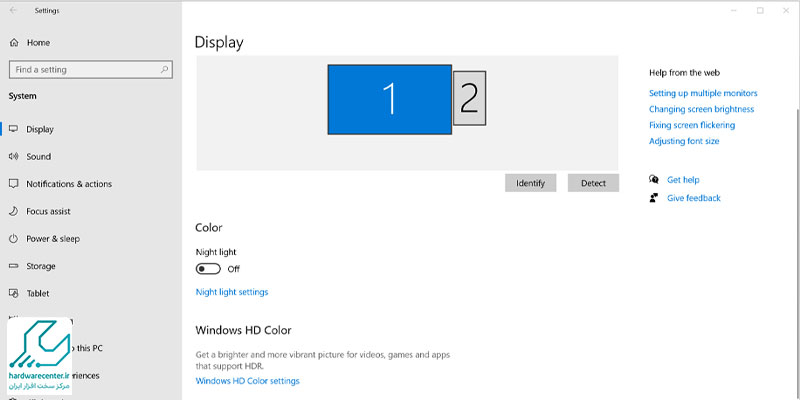This screenshot has width=800, height=400.
Task: Click the Get help chat icon
Action: click(654, 179)
